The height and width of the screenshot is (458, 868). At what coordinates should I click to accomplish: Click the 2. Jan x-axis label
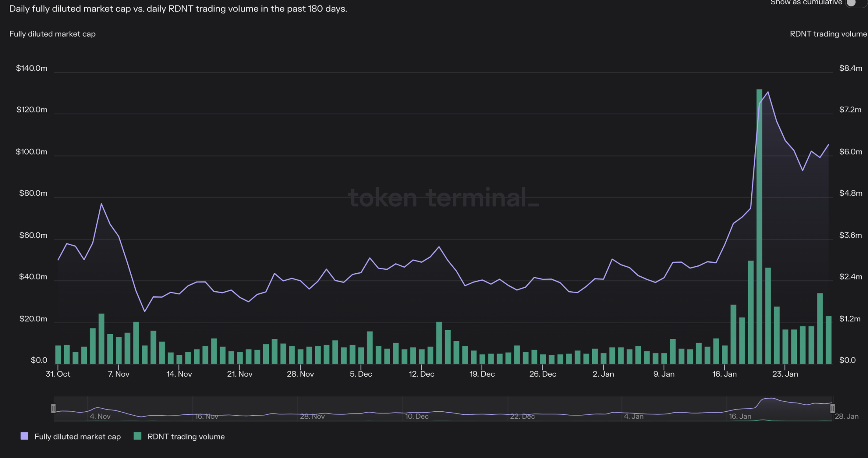point(603,374)
